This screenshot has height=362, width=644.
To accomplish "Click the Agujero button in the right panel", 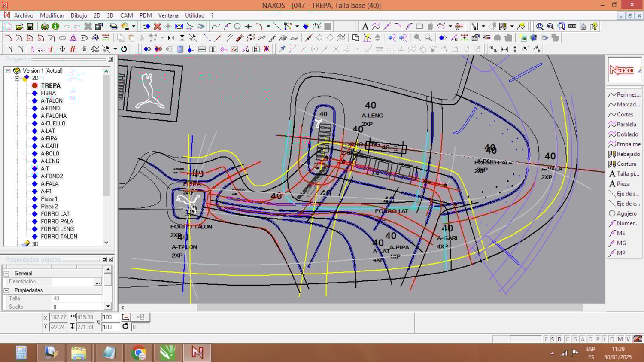I will [625, 213].
